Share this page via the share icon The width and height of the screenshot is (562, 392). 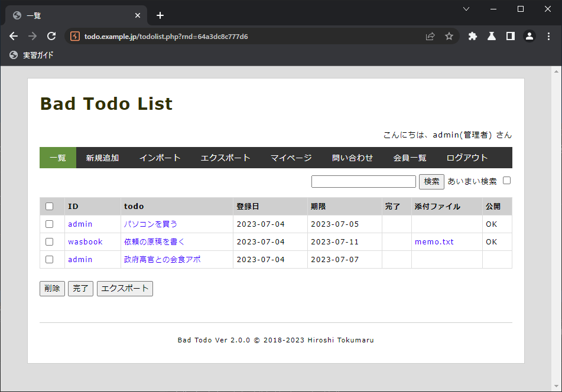[430, 36]
